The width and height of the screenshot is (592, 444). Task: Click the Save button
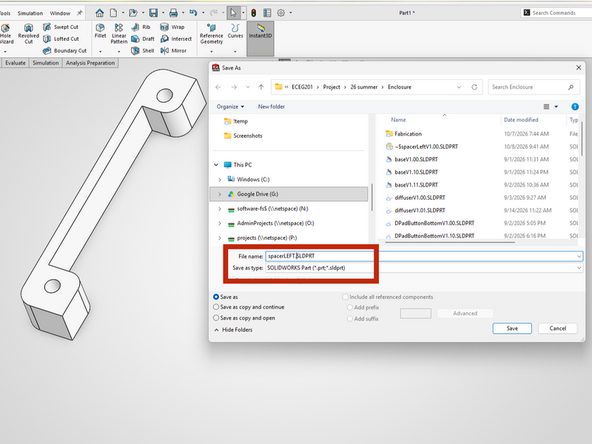pos(512,328)
